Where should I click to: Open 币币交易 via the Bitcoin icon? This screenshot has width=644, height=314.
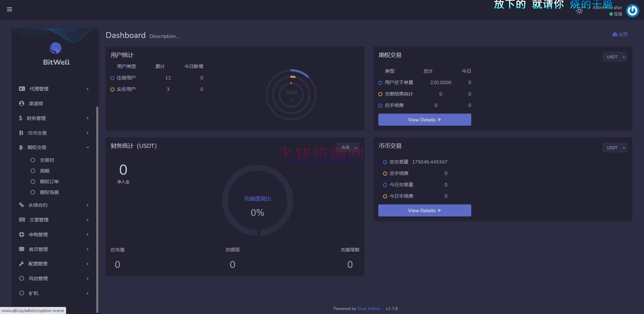(21, 133)
